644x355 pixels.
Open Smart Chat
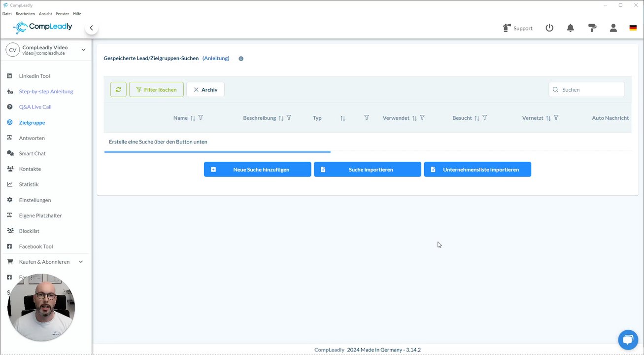33,153
